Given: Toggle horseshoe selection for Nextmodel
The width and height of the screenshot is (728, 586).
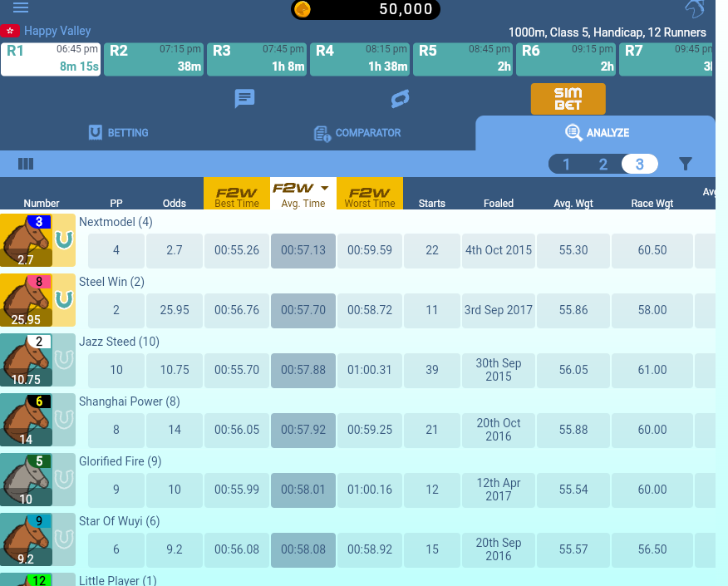Looking at the screenshot, I should (64, 240).
